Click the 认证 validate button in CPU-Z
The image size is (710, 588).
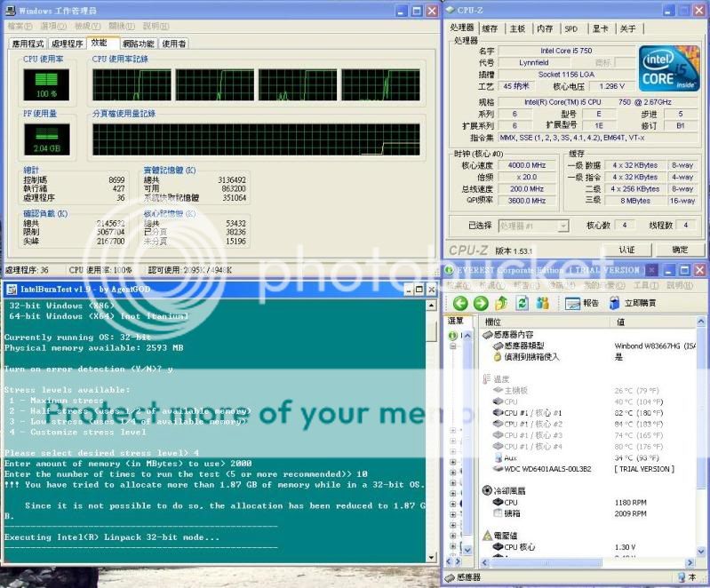click(x=627, y=250)
